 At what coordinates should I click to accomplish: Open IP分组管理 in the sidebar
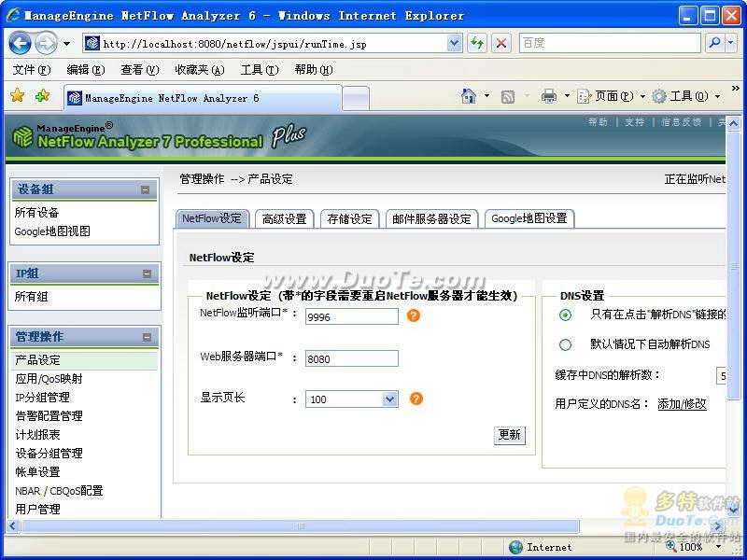[42, 398]
